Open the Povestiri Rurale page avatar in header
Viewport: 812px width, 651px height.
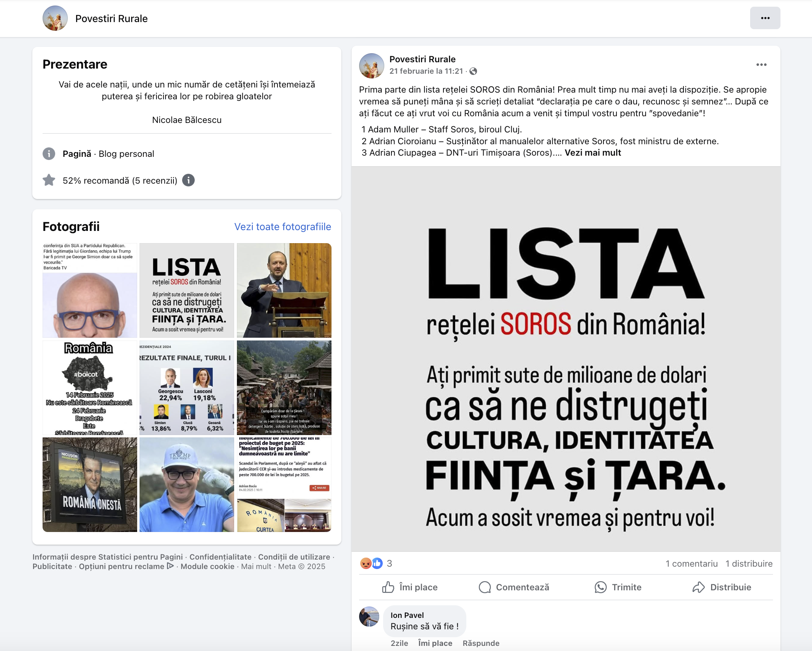coord(55,18)
